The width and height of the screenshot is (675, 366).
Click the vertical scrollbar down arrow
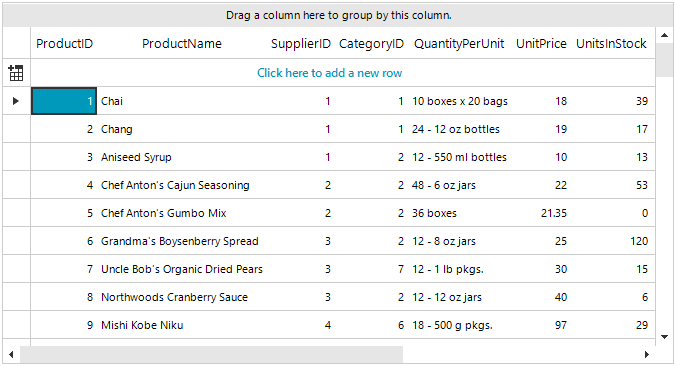pyautogui.click(x=664, y=337)
